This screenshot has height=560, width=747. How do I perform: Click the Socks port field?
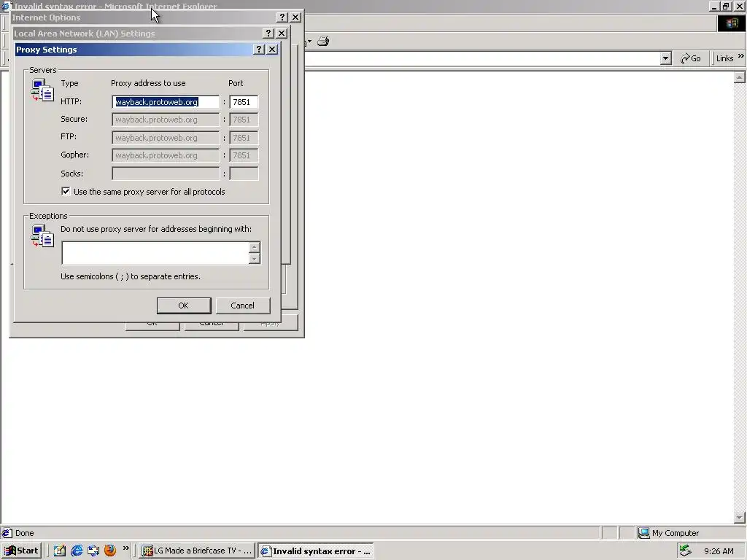click(x=244, y=174)
